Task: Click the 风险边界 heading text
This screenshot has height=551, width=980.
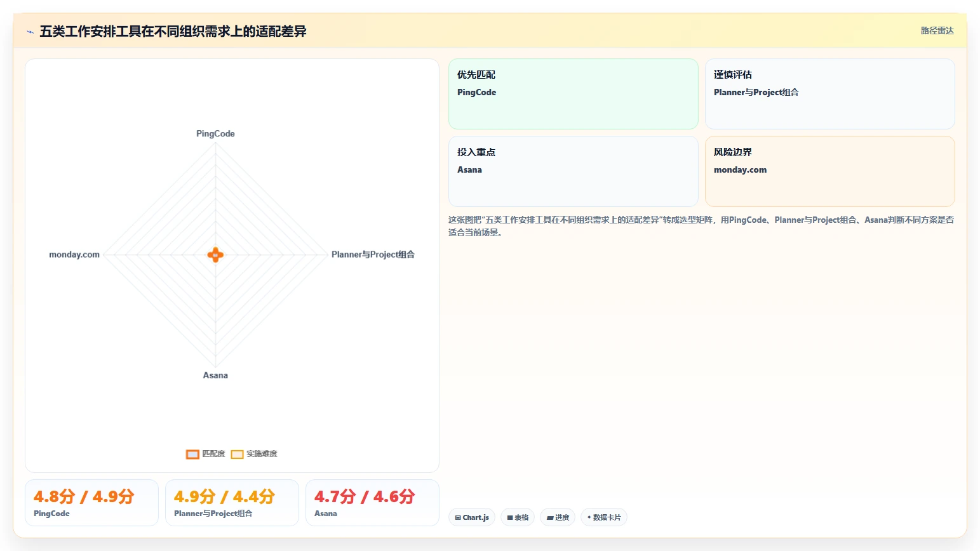Action: (733, 152)
